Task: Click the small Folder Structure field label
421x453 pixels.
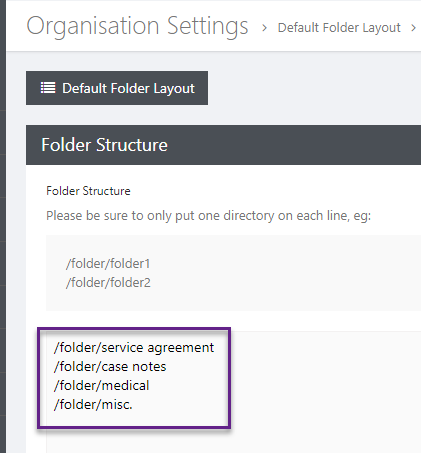Action: tap(88, 191)
